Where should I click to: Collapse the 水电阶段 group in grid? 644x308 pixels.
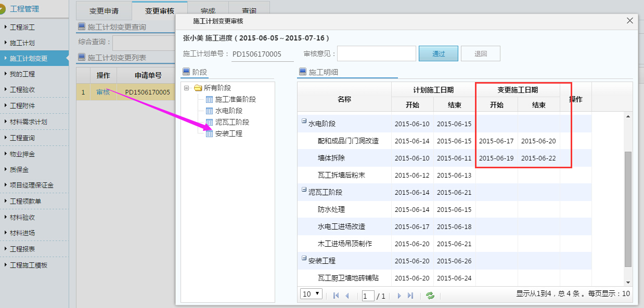click(x=304, y=121)
